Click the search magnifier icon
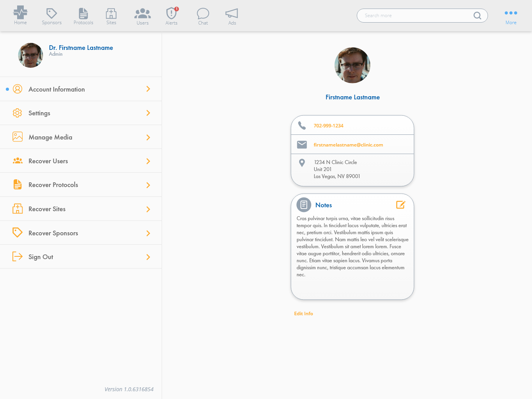This screenshot has height=399, width=532. [477, 16]
